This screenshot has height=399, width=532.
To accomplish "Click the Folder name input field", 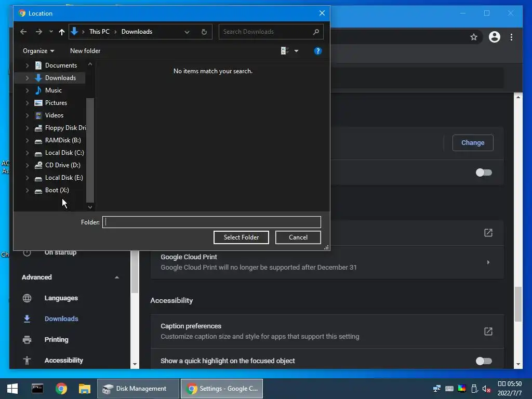I will click(211, 222).
